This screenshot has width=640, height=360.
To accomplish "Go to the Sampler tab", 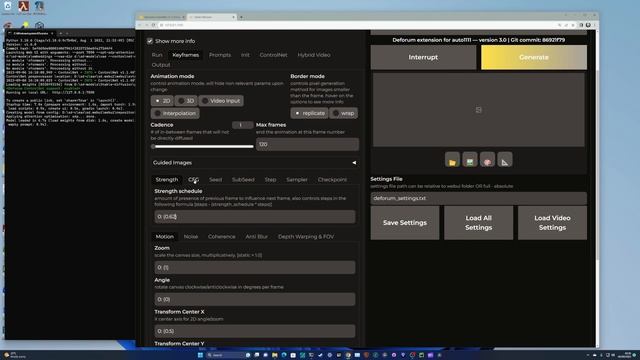I will tap(297, 180).
